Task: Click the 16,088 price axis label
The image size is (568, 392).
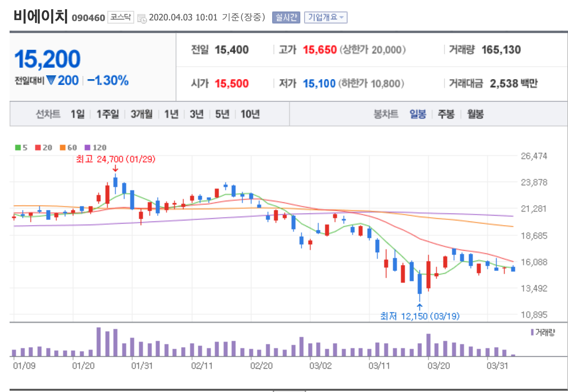Action: pyautogui.click(x=534, y=262)
